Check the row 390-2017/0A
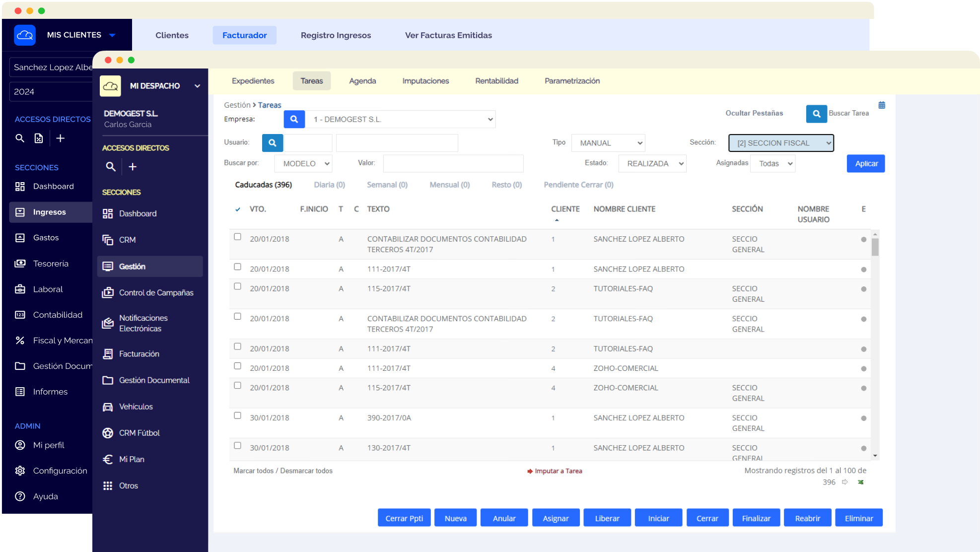The height and width of the screenshot is (552, 980). click(x=237, y=415)
